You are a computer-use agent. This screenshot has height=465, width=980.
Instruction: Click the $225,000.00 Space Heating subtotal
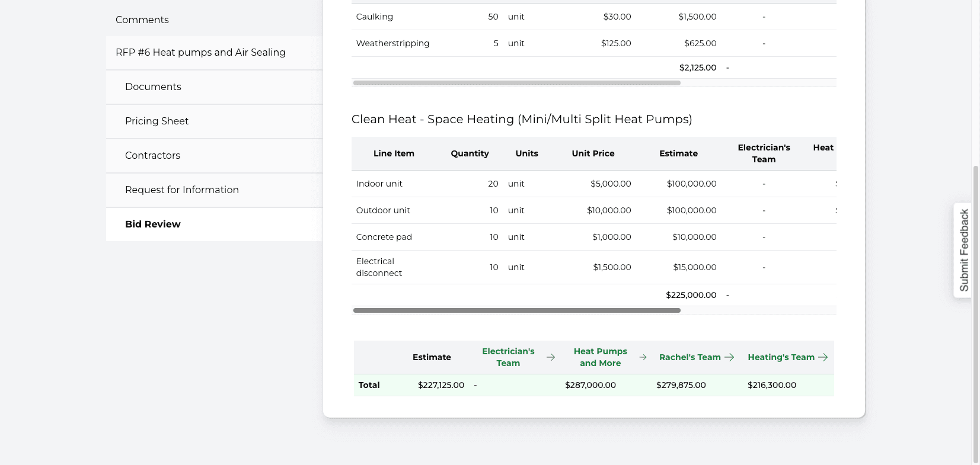tap(691, 295)
